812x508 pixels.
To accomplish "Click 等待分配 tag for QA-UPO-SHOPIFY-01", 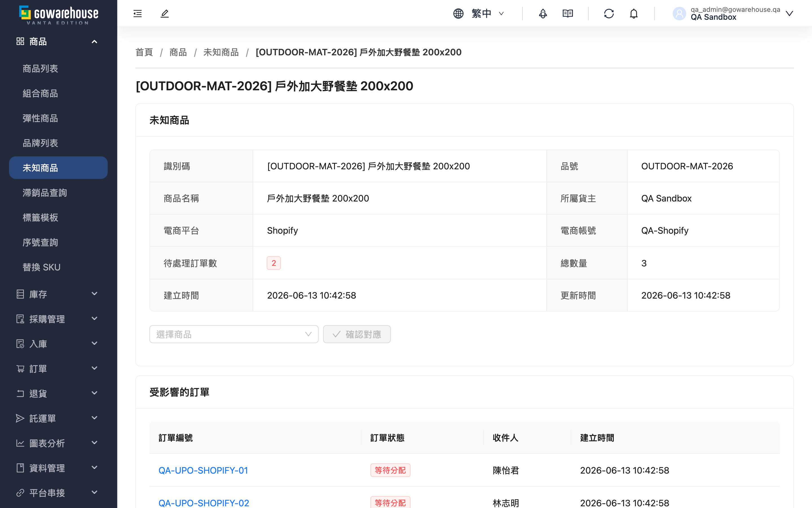I will pos(390,470).
